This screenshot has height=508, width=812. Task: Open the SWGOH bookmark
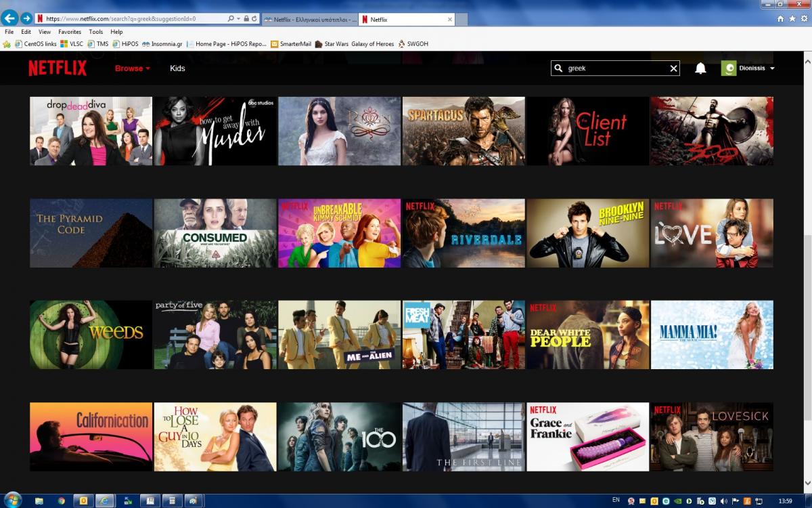point(413,44)
